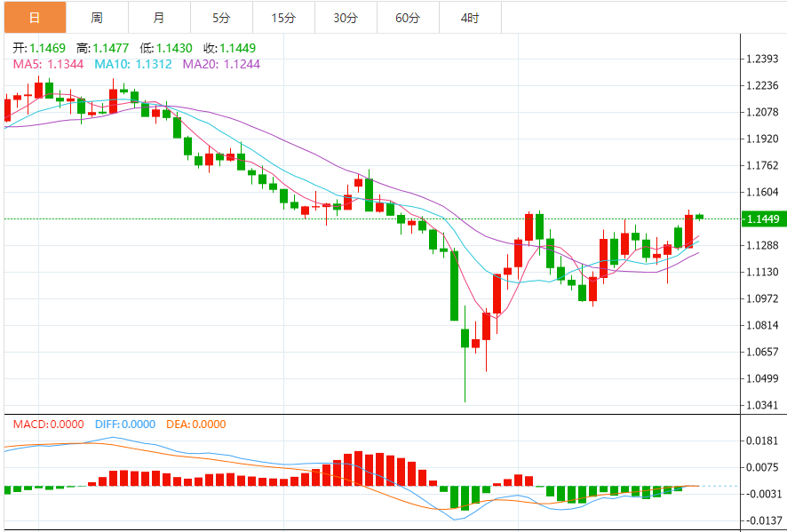Click the 1.0499 price axis label
787x532 pixels.
[x=762, y=379]
